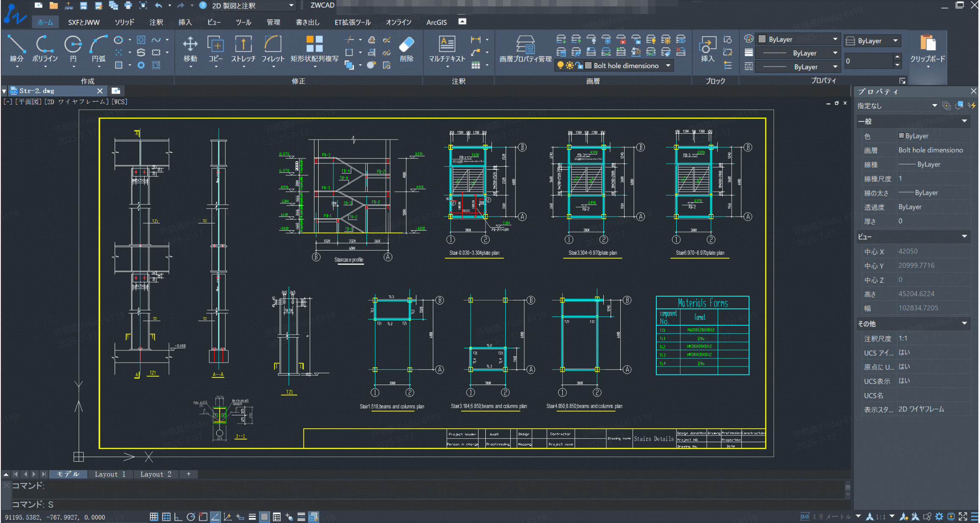Screen dimensions: 980x523
Task: Open the Bolt hole dimensiono layer dropdown
Action: point(668,66)
